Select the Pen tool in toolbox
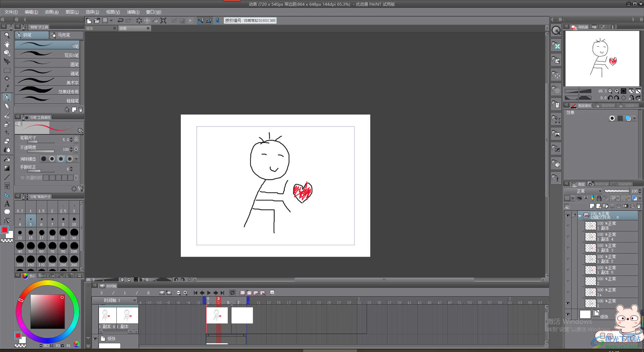 click(x=7, y=97)
